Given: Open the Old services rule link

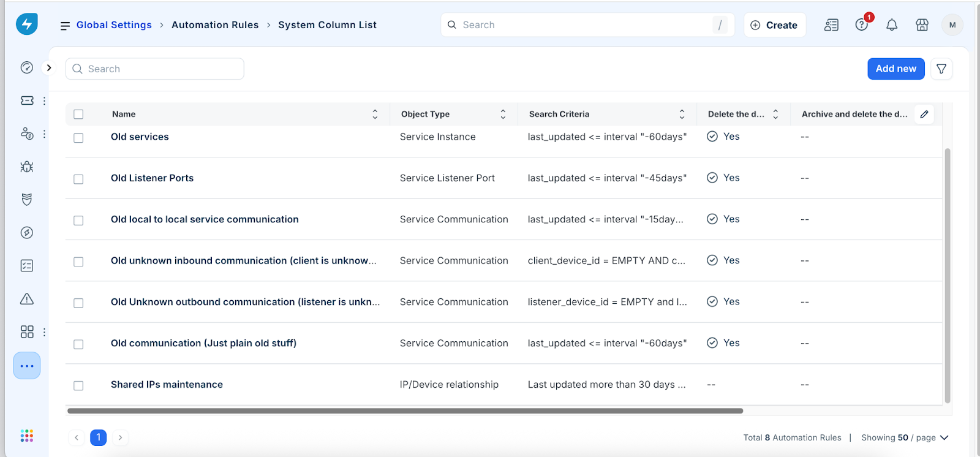Looking at the screenshot, I should 140,137.
